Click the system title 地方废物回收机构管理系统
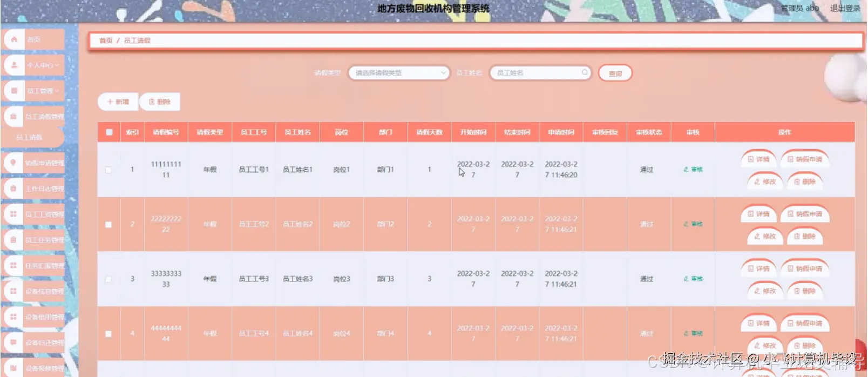868x377 pixels. click(433, 9)
